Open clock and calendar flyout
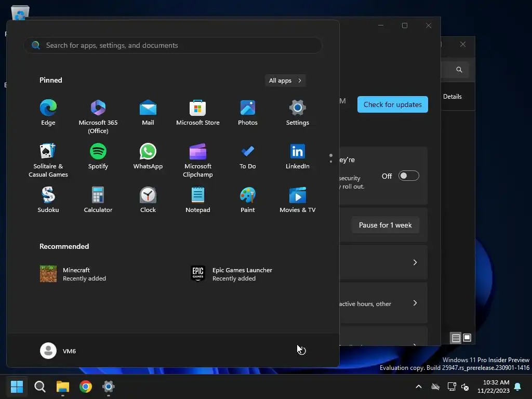This screenshot has height=399, width=532. tap(494, 387)
